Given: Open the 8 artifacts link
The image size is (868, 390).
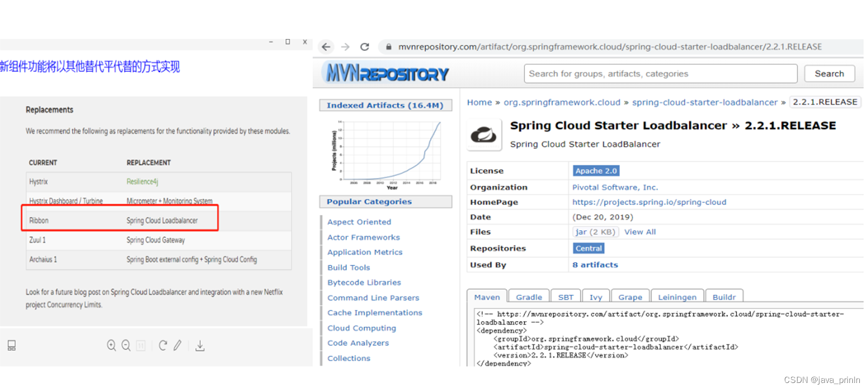Looking at the screenshot, I should (595, 265).
